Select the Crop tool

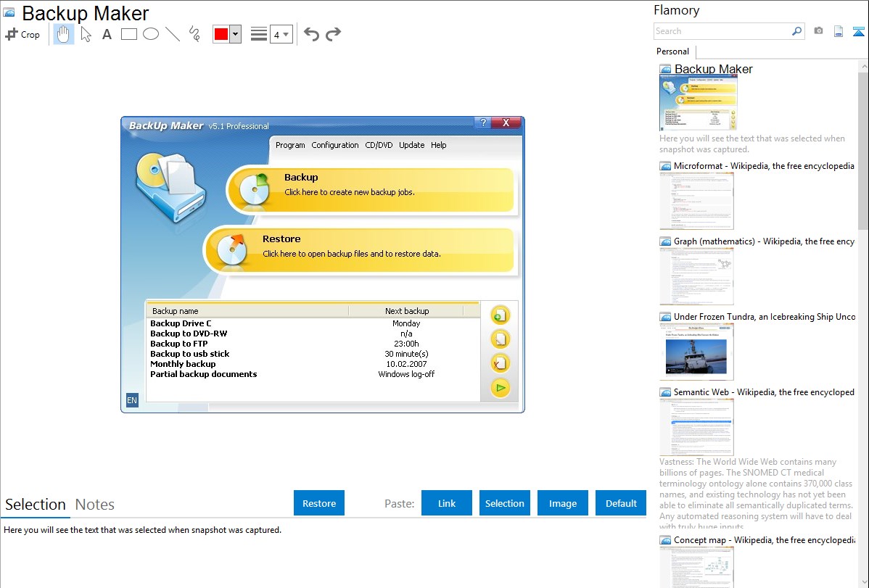click(22, 34)
